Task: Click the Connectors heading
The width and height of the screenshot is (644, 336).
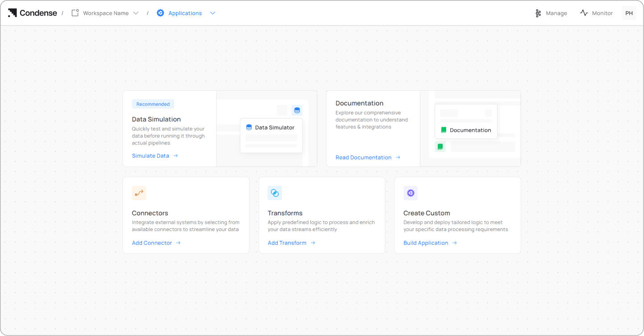Action: [x=150, y=213]
